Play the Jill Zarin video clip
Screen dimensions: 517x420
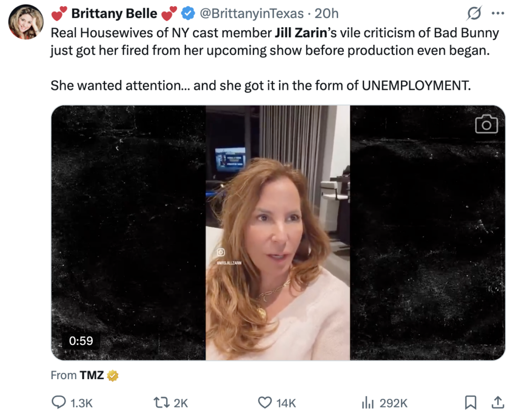(278, 232)
